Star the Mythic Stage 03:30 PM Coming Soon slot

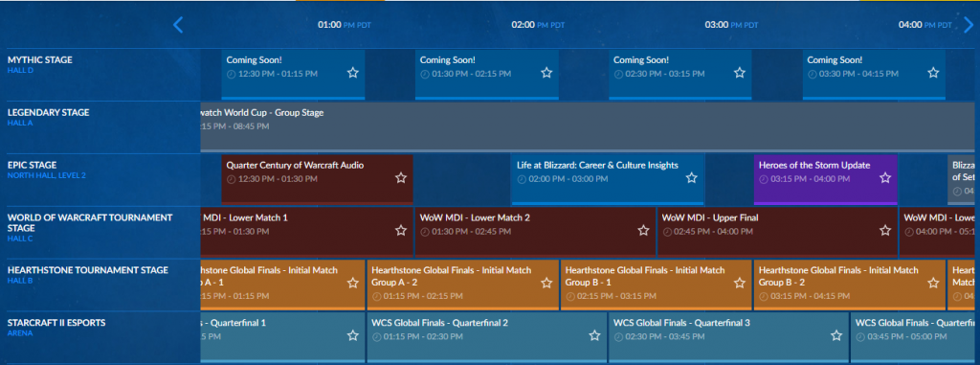(x=933, y=73)
